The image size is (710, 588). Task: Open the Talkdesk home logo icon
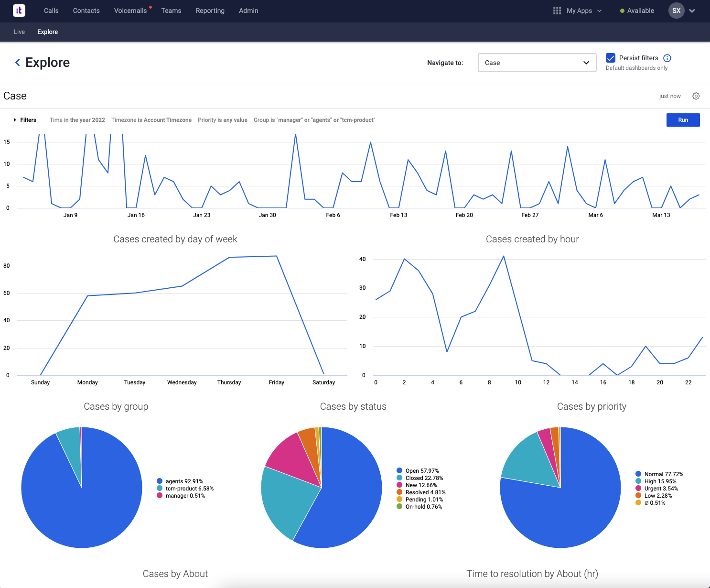click(x=19, y=11)
